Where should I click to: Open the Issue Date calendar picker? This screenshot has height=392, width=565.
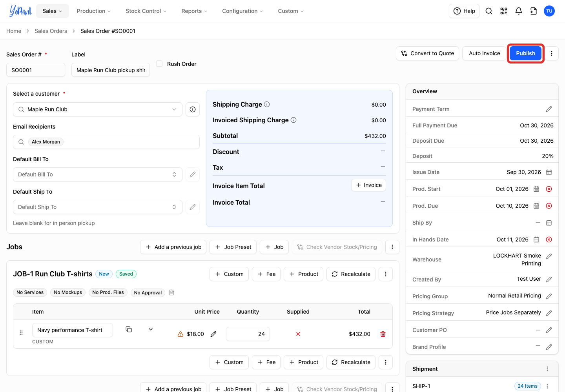click(549, 172)
